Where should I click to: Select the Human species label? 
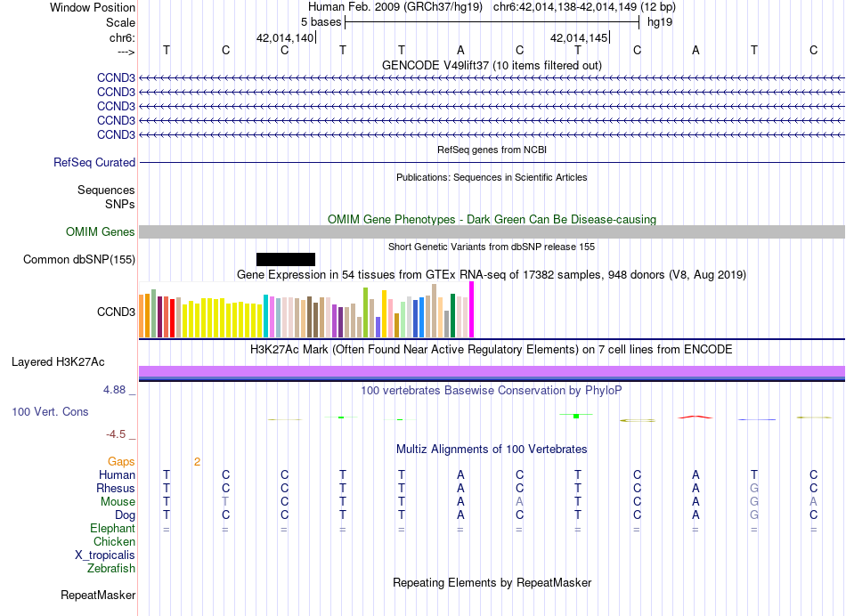point(117,474)
